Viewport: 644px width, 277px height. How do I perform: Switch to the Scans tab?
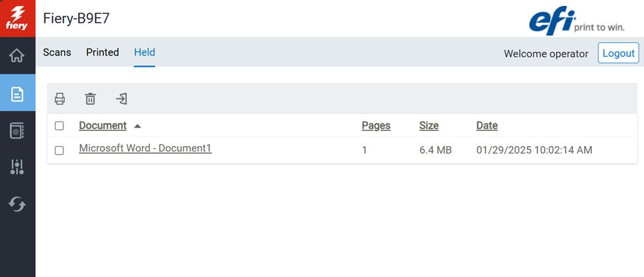coord(57,52)
